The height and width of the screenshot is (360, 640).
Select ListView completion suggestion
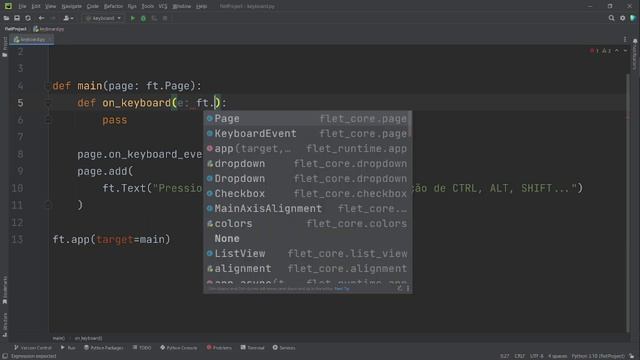point(307,253)
